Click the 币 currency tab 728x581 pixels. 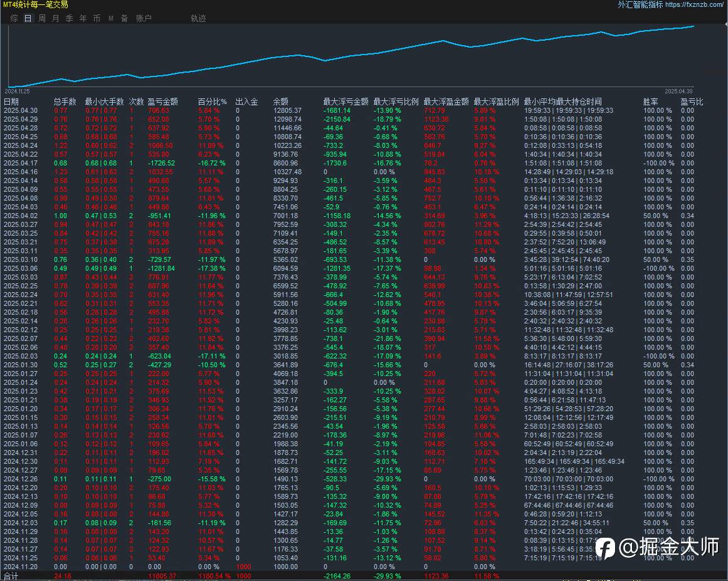[97, 18]
